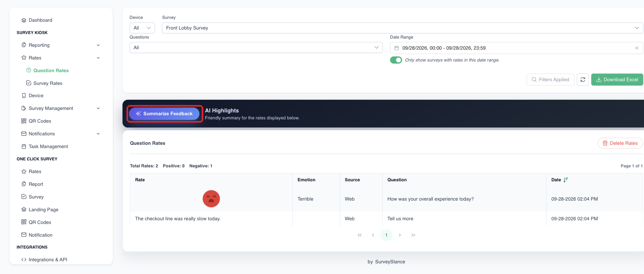Click Total Rates: 2 summary text
This screenshot has width=644, height=274.
click(x=144, y=166)
